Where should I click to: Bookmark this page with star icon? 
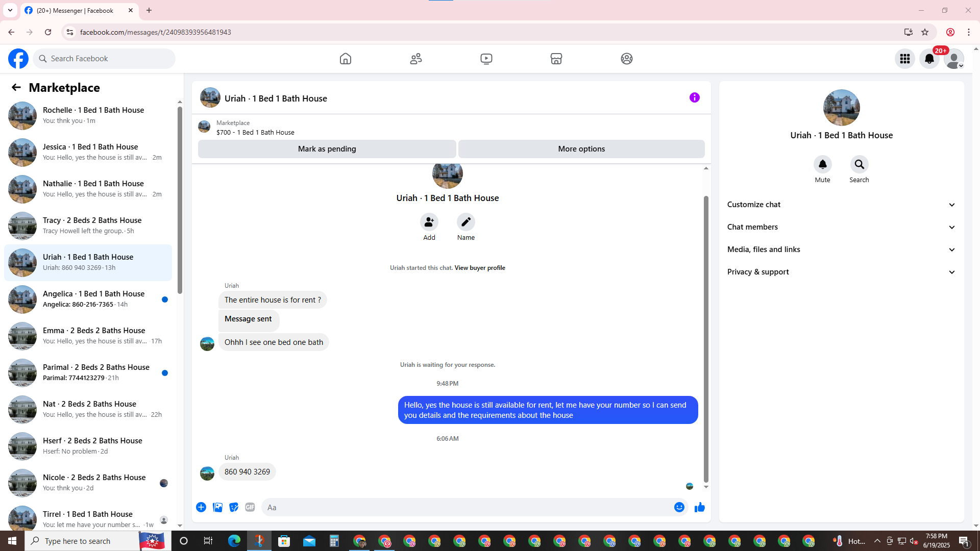[x=925, y=32]
